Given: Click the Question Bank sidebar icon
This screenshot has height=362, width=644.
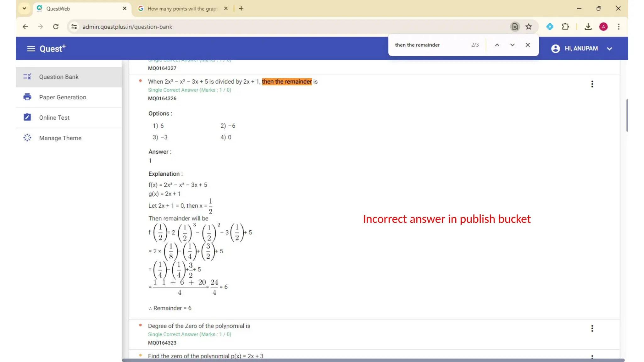Looking at the screenshot, I should (x=27, y=77).
